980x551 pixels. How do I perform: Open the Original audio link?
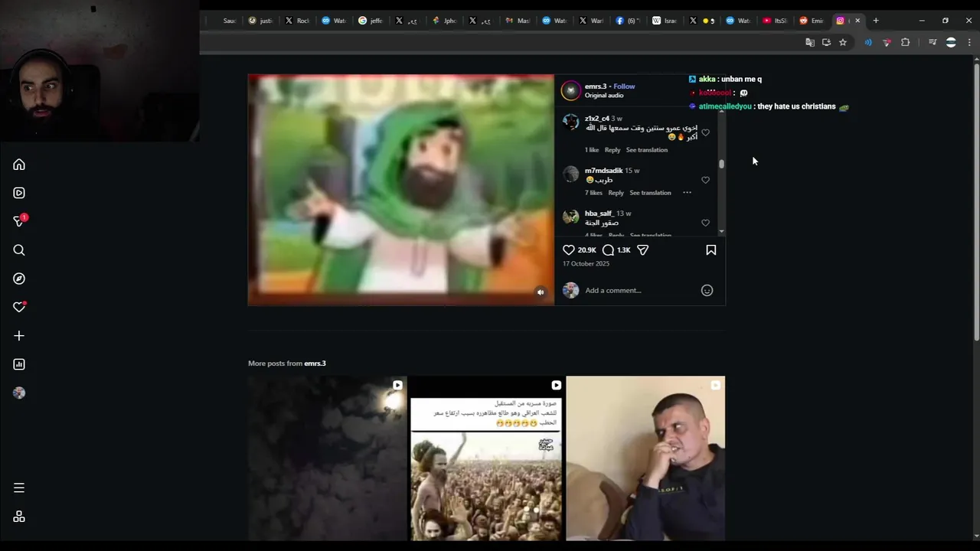point(604,96)
